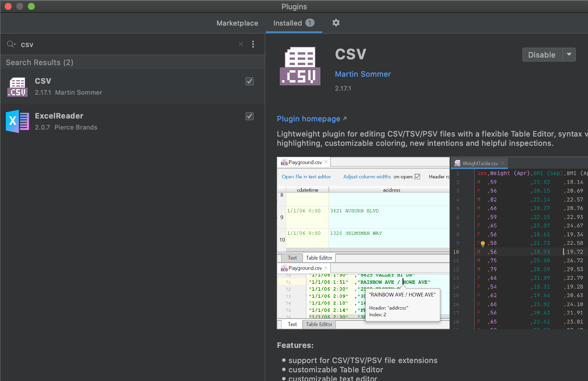Click the CSV plugin icon in results
The width and height of the screenshot is (588, 381).
point(17,87)
